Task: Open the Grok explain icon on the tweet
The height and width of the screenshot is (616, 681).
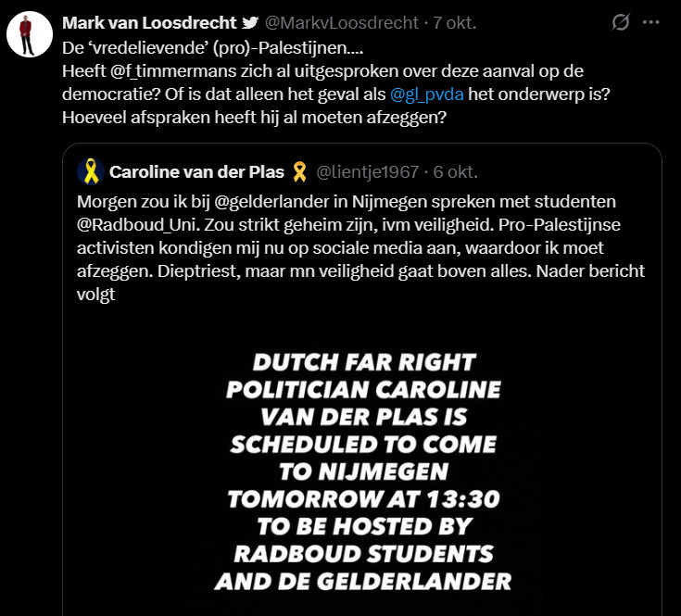Action: [622, 22]
